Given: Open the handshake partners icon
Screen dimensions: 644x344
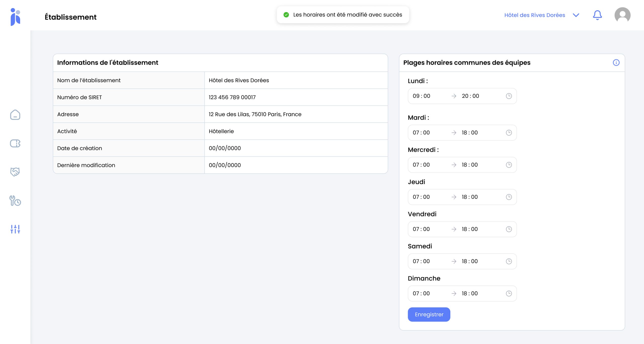Looking at the screenshot, I should pyautogui.click(x=15, y=172).
